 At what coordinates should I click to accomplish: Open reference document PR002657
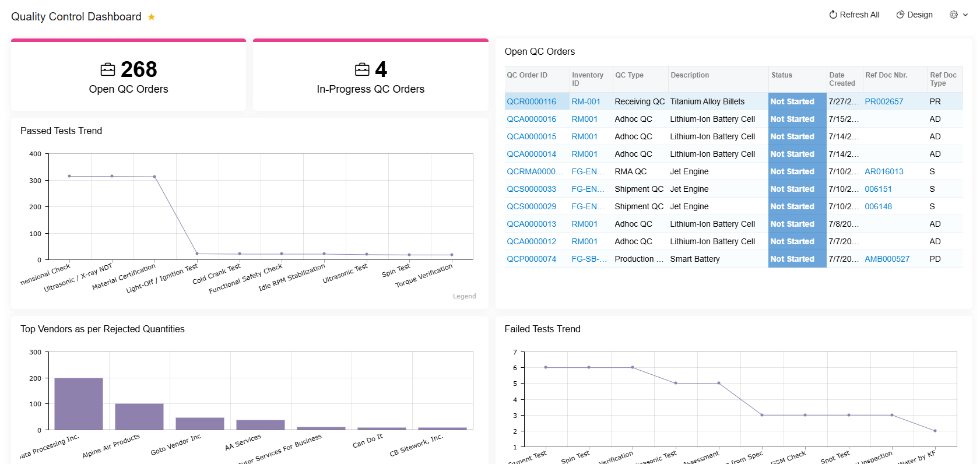884,101
